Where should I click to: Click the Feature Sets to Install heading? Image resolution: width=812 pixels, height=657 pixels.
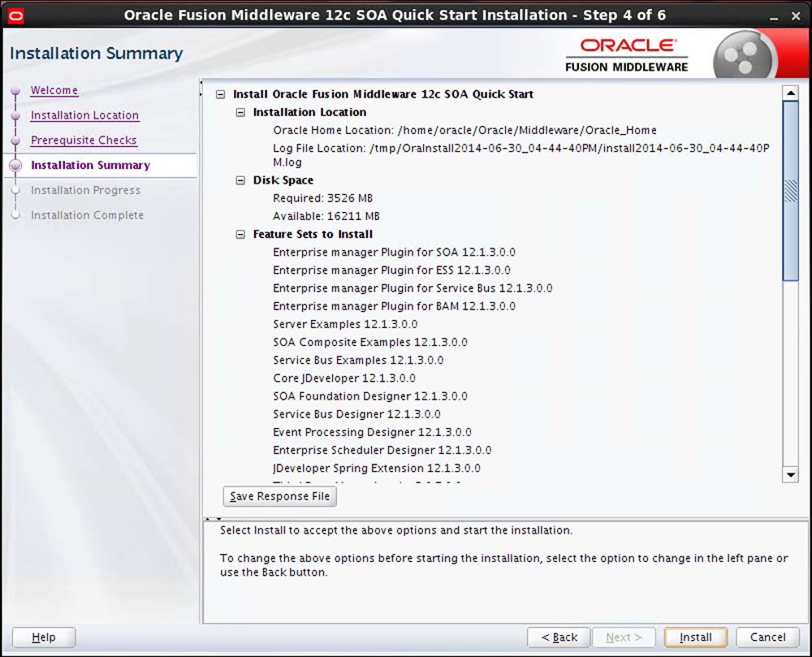point(313,234)
